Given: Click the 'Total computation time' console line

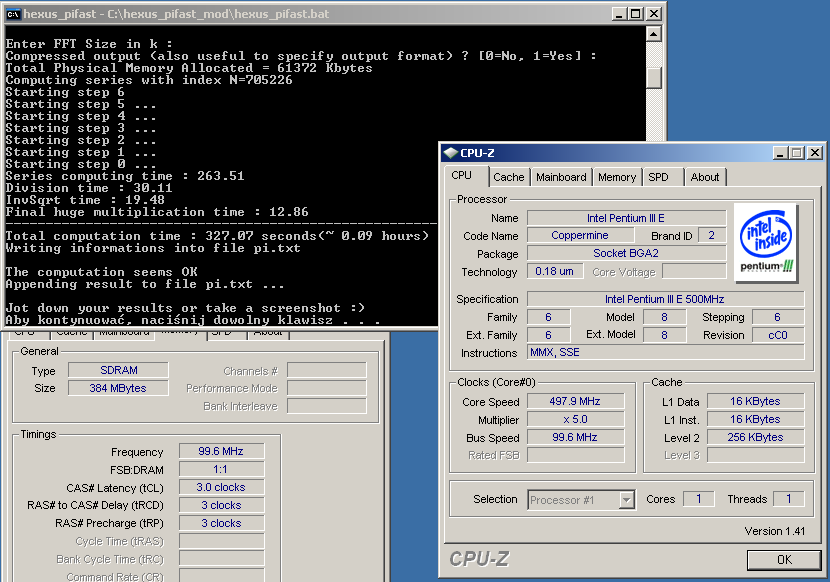Looking at the screenshot, I should point(217,236).
